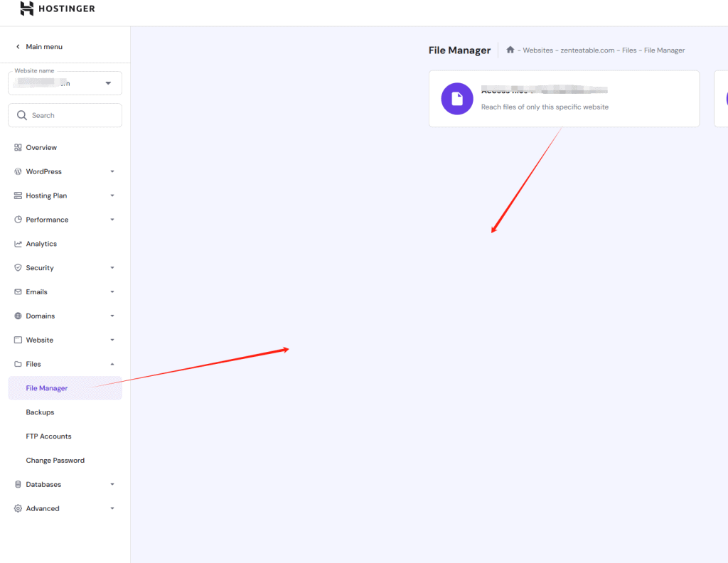The height and width of the screenshot is (563, 728).
Task: Click the Analytics chart icon
Action: 18,244
